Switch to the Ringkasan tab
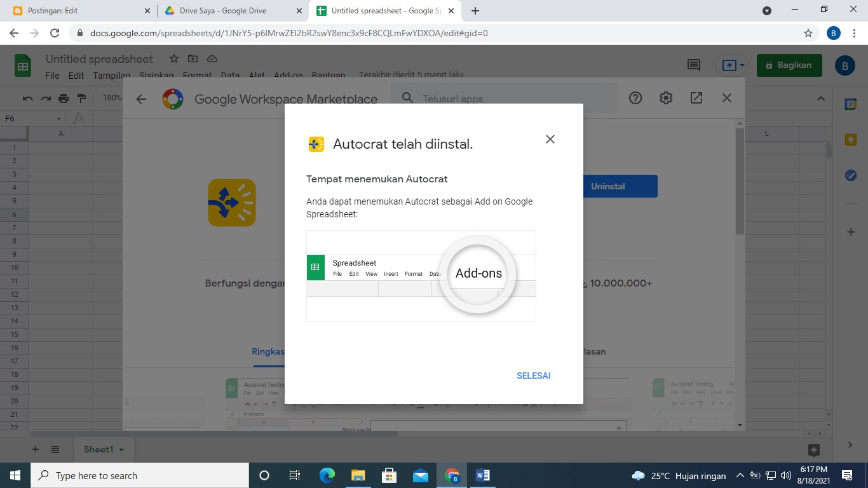Viewport: 868px width, 488px height. click(269, 351)
